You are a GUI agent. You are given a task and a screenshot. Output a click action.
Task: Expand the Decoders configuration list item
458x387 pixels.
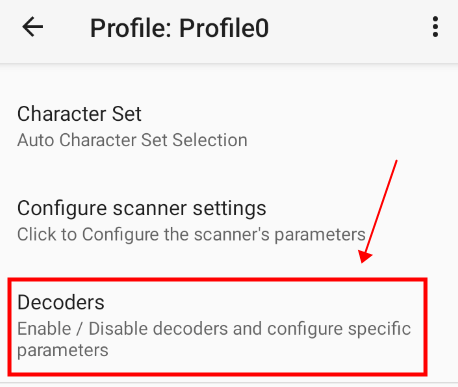[x=217, y=326]
